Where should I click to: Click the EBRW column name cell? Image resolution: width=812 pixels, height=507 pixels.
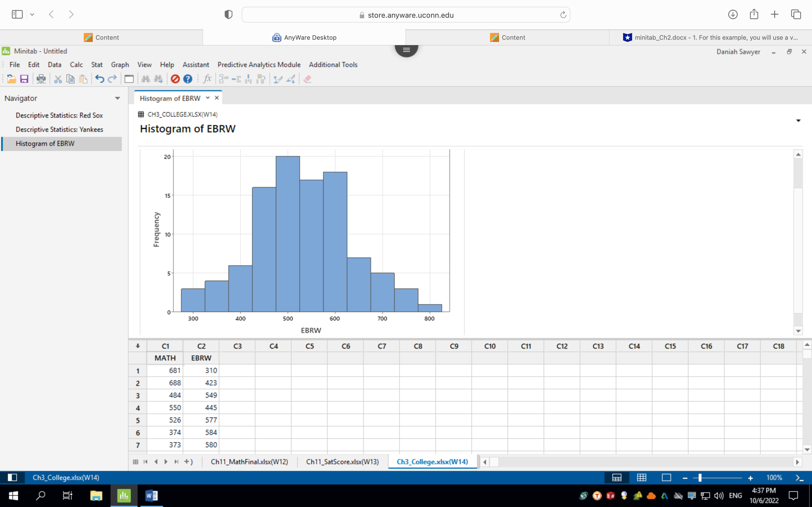[x=201, y=358]
